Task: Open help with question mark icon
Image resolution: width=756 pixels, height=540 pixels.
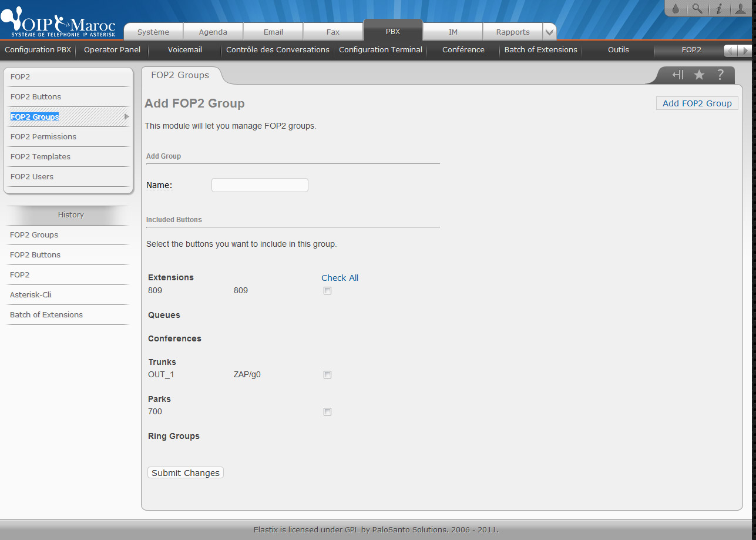Action: tap(720, 75)
